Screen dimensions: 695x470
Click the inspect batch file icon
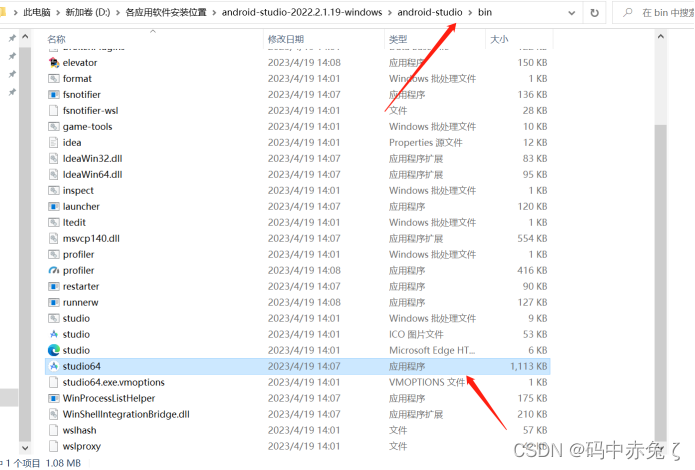pyautogui.click(x=54, y=190)
